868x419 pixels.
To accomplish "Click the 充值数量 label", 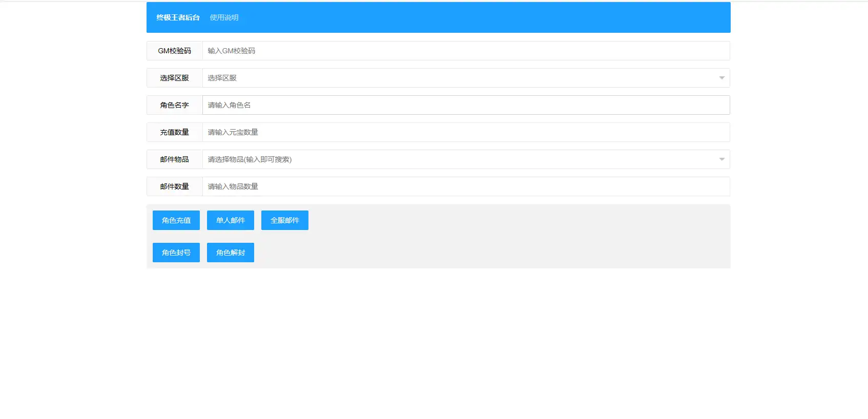I will (x=175, y=132).
